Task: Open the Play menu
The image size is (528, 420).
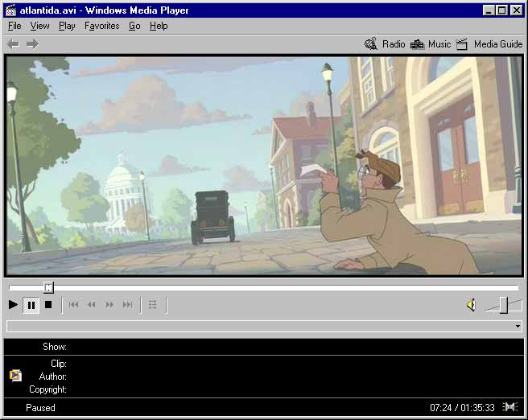Action: 67,26
